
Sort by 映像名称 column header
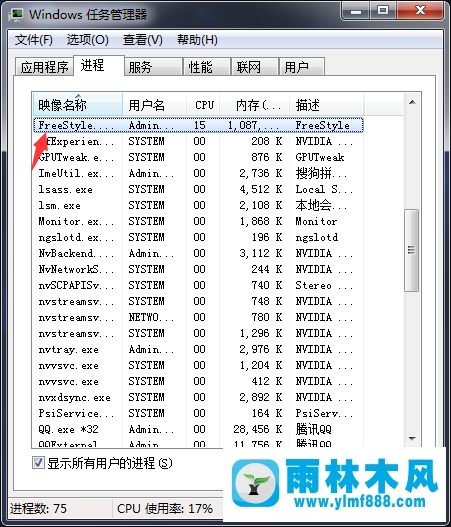coord(78,105)
